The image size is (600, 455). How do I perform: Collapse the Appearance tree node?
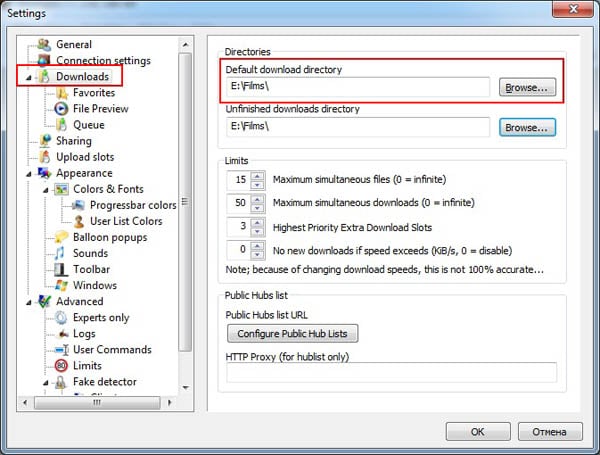click(28, 173)
